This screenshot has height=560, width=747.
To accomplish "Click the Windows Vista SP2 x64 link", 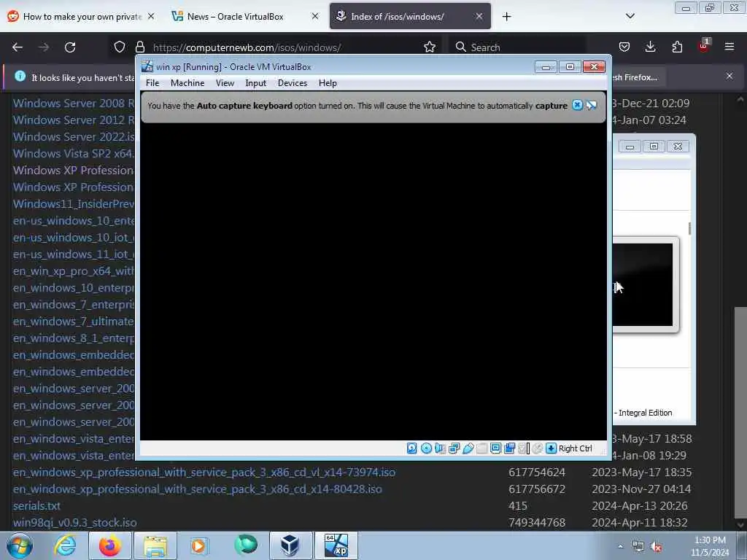I will click(x=74, y=153).
